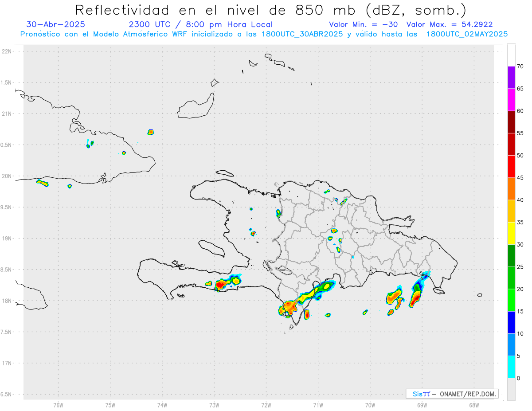Click the "17N" latitude label
The width and height of the screenshot is (532, 411).
[8, 364]
